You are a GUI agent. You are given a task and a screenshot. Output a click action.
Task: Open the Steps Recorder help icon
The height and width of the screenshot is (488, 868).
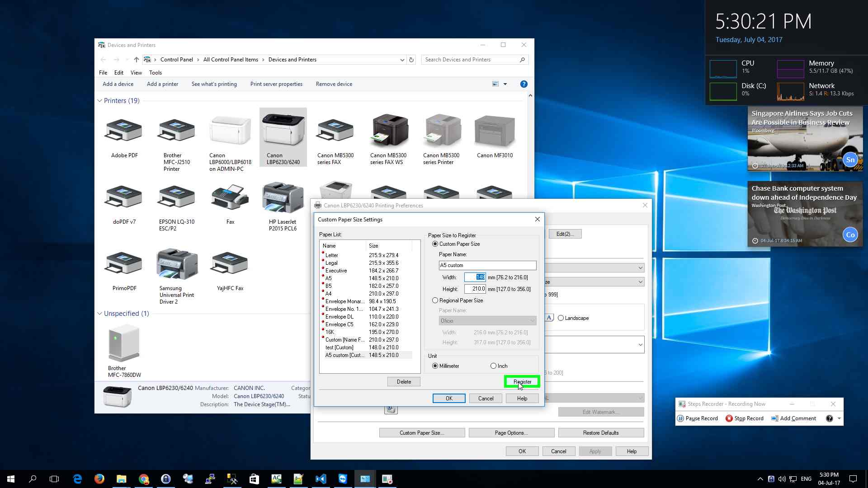point(829,418)
